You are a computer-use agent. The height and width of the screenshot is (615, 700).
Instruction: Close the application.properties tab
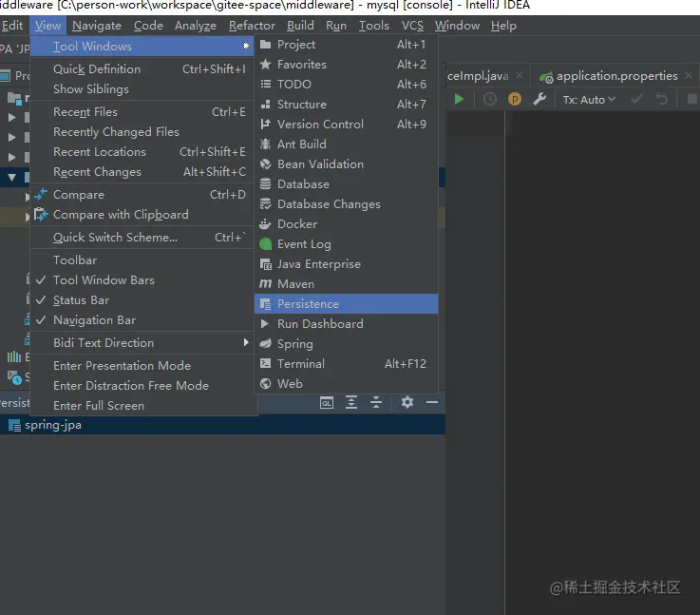coord(689,75)
